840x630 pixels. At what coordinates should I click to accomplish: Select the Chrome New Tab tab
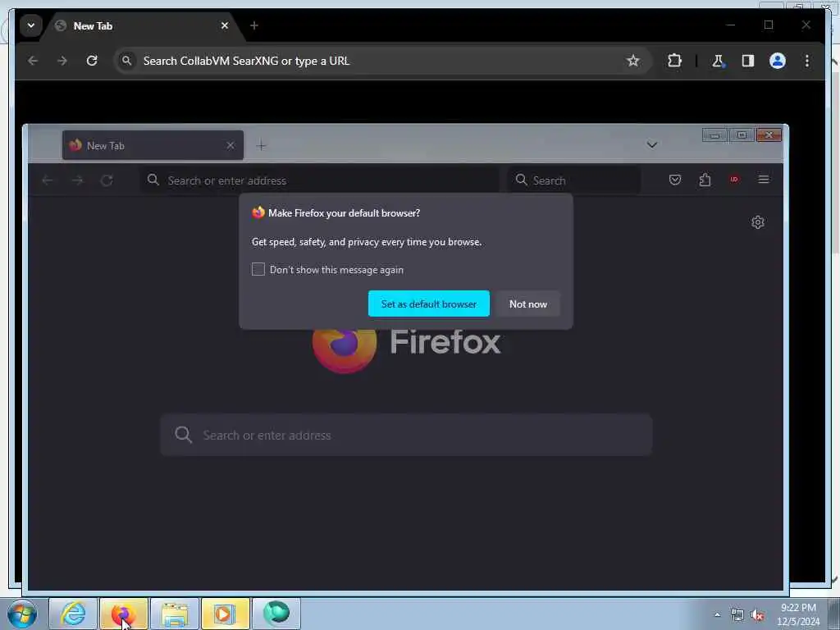142,25
